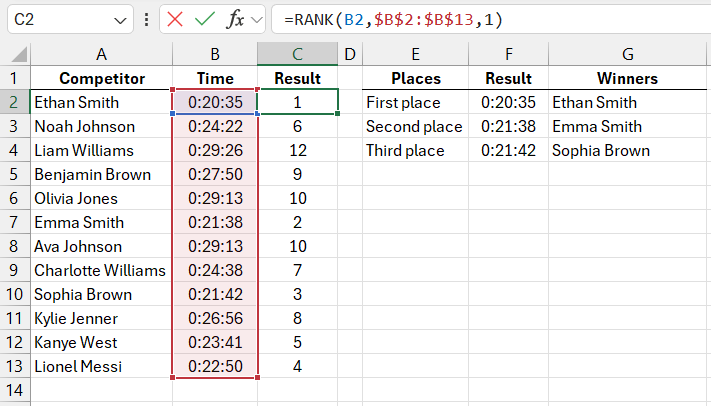Select Sophia Brown in column A
The image size is (711, 406).
pyautogui.click(x=102, y=294)
